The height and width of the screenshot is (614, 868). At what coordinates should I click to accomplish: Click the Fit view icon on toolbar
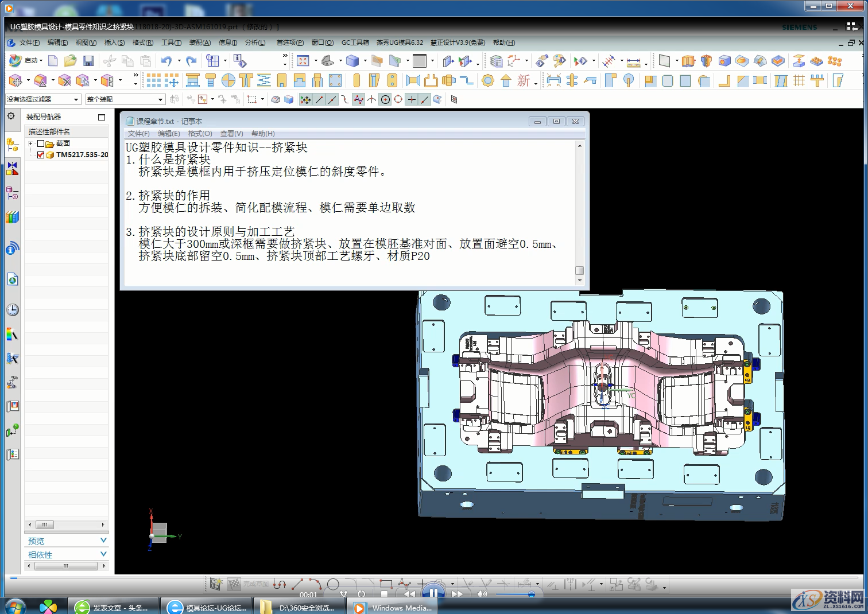[x=304, y=60]
